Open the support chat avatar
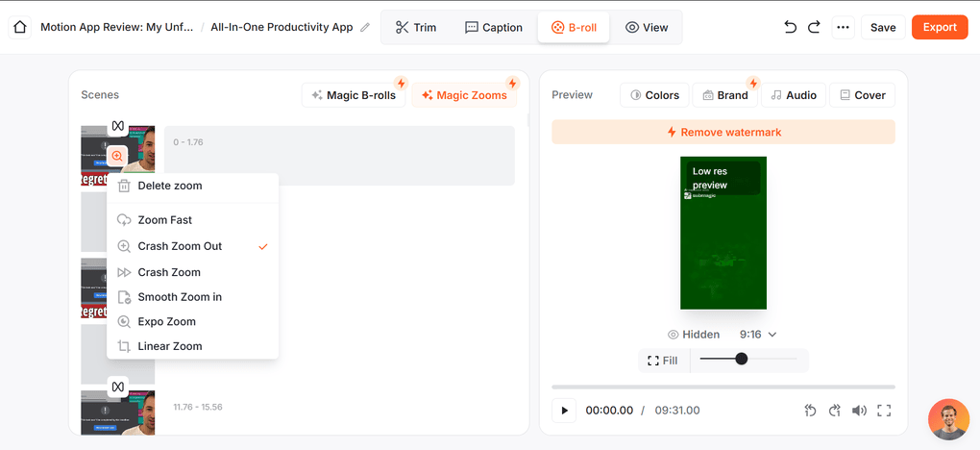The image size is (980, 450). (948, 419)
